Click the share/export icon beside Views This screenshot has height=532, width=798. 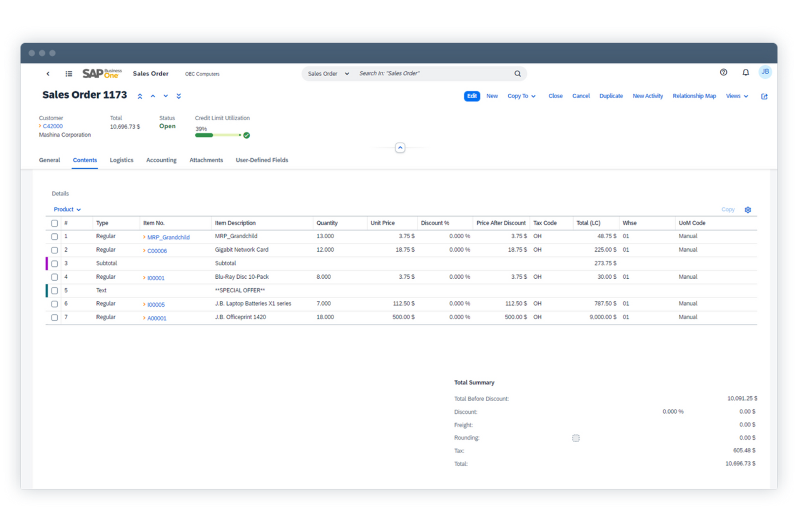pyautogui.click(x=764, y=96)
